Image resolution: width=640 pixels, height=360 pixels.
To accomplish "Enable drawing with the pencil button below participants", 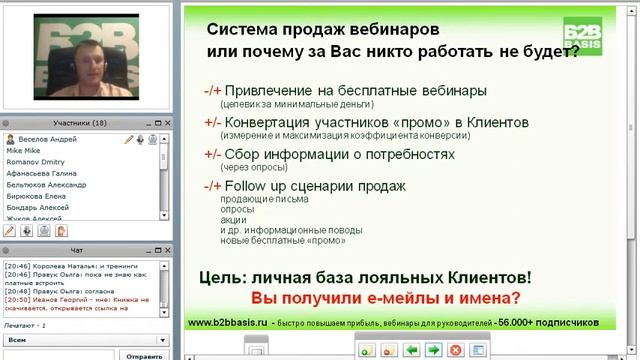I will tap(9, 231).
